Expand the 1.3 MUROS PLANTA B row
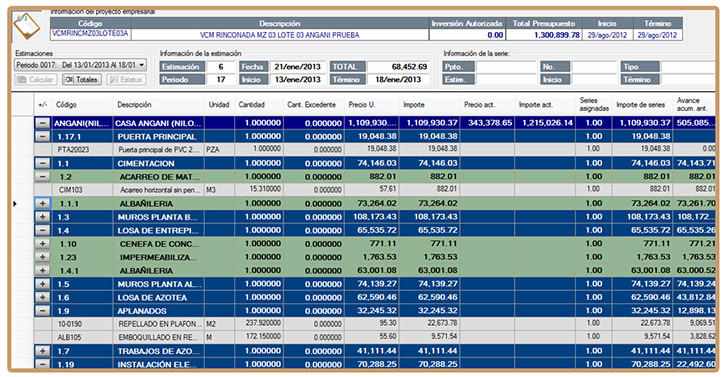Screen dimensions: 726x377 pyautogui.click(x=43, y=217)
